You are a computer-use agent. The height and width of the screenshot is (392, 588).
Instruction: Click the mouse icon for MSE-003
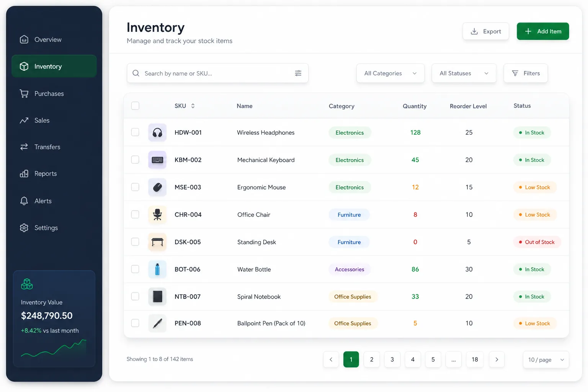tap(157, 187)
